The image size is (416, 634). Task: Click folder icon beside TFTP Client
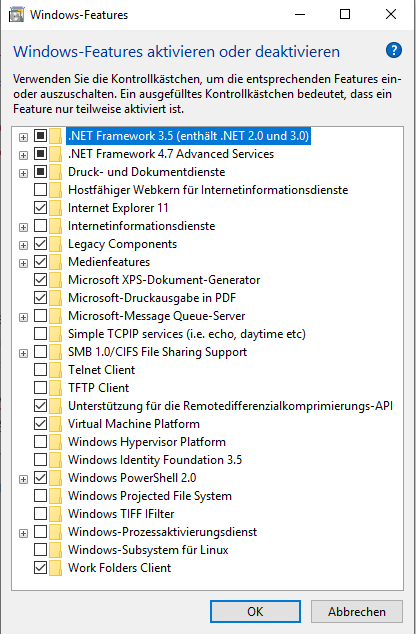[x=56, y=388]
